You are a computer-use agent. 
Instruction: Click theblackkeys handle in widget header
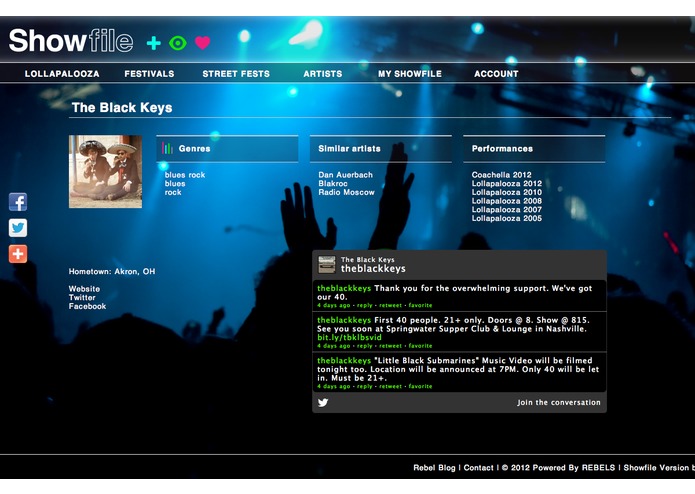tap(373, 268)
